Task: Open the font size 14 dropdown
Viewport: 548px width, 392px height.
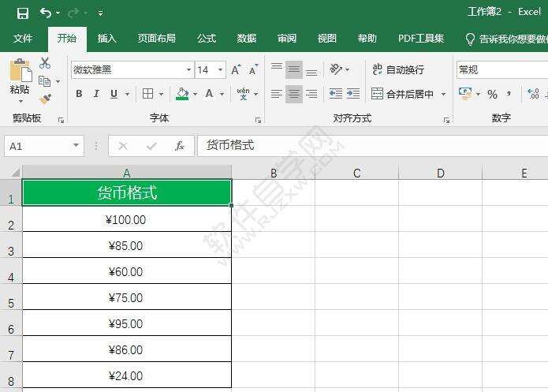Action: [221, 70]
